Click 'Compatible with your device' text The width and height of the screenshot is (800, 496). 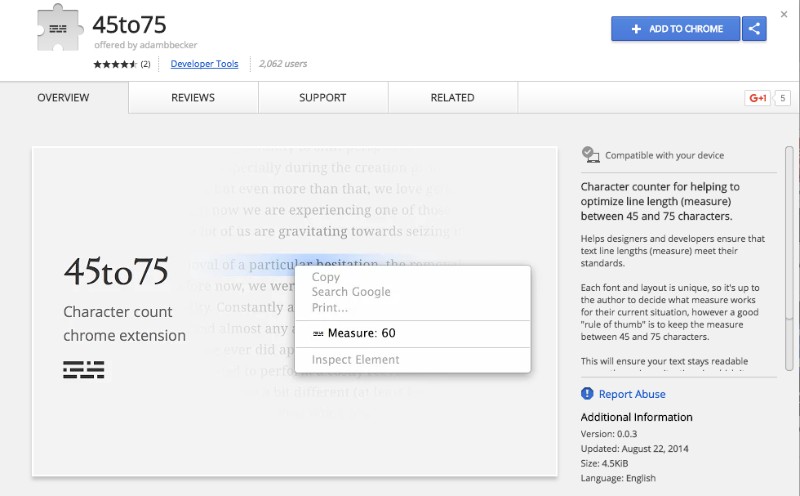[664, 155]
